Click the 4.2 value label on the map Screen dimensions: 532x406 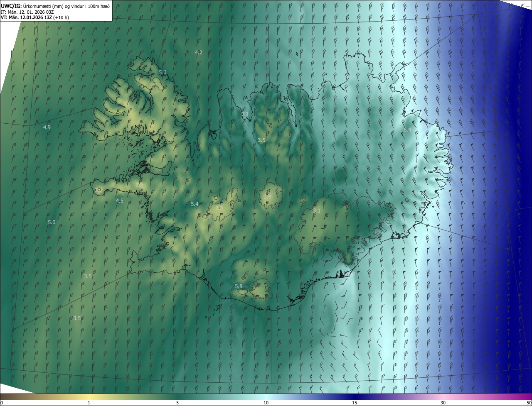[x=199, y=52]
